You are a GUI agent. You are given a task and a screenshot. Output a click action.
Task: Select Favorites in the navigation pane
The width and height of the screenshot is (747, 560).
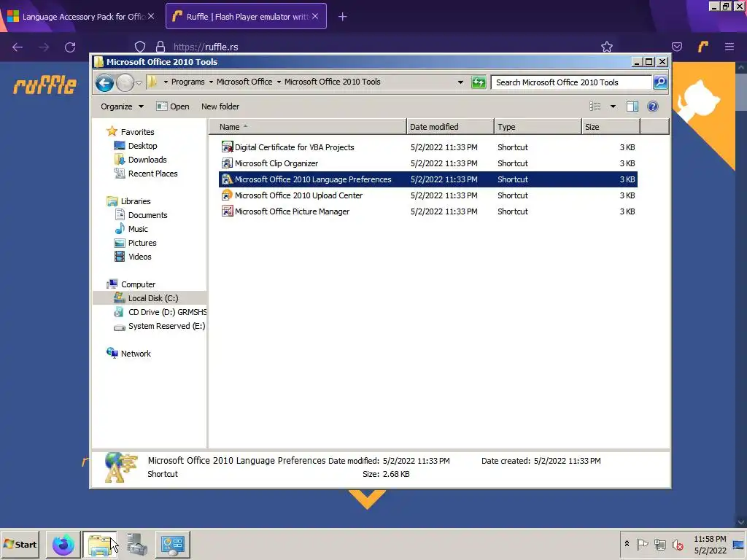click(x=137, y=132)
